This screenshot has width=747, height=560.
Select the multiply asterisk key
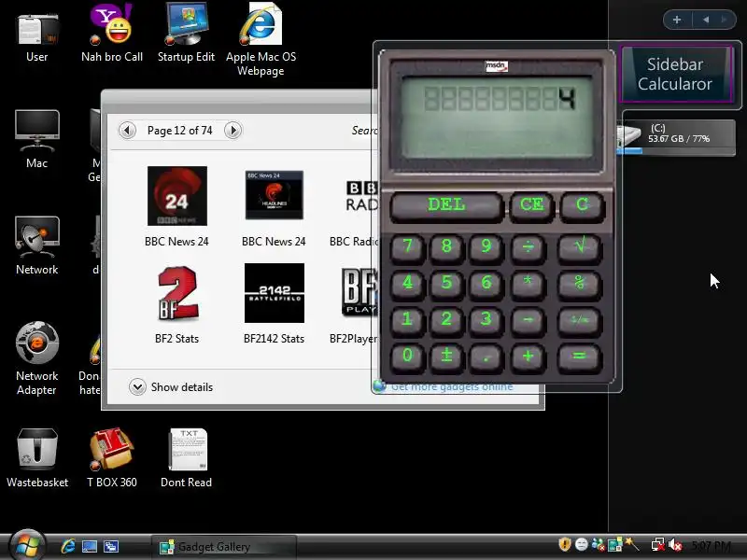[528, 285]
